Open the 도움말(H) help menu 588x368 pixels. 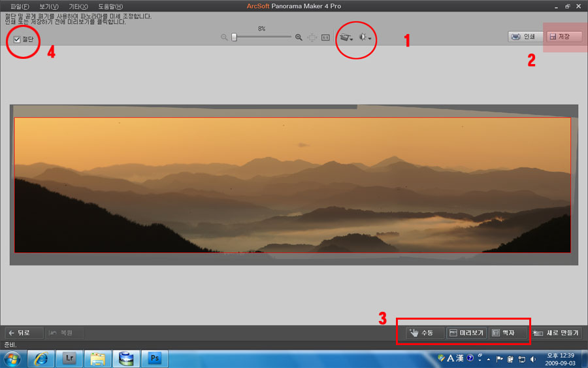pyautogui.click(x=110, y=7)
